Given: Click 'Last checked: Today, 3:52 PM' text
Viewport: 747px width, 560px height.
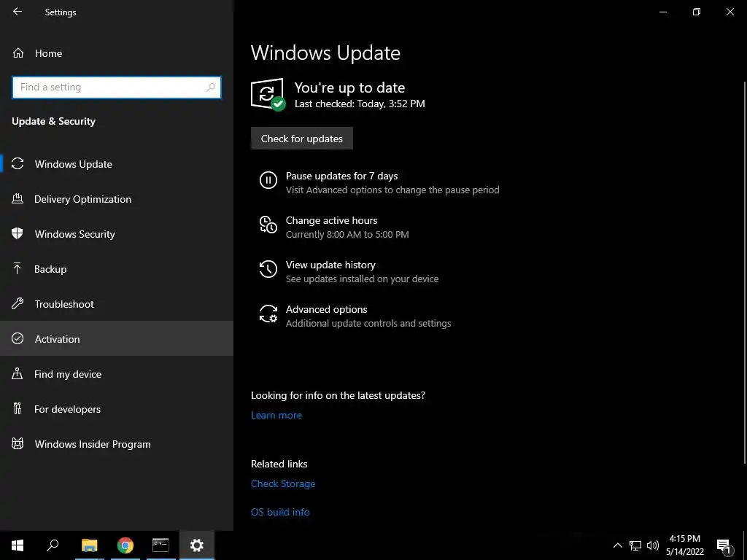Looking at the screenshot, I should (x=360, y=104).
